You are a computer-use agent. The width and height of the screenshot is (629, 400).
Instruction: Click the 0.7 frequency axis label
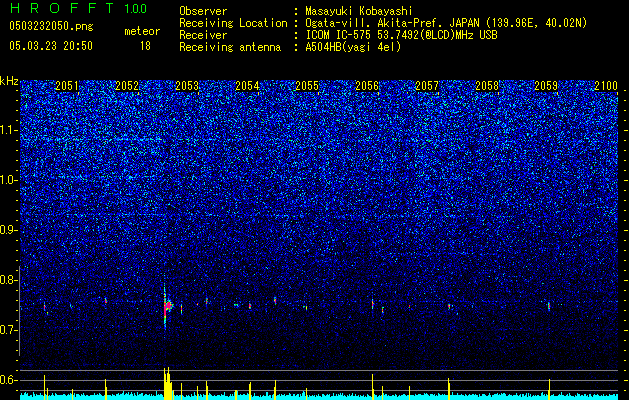point(8,330)
